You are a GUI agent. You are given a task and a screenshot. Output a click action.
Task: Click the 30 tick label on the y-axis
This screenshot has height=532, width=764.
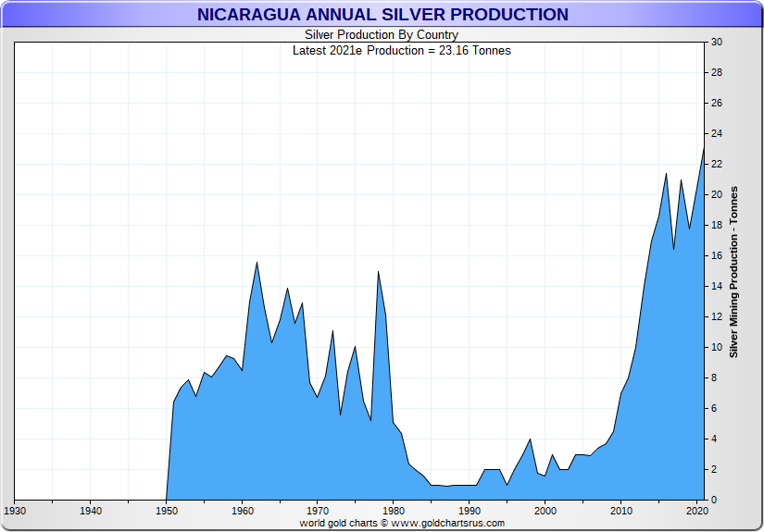coord(716,43)
